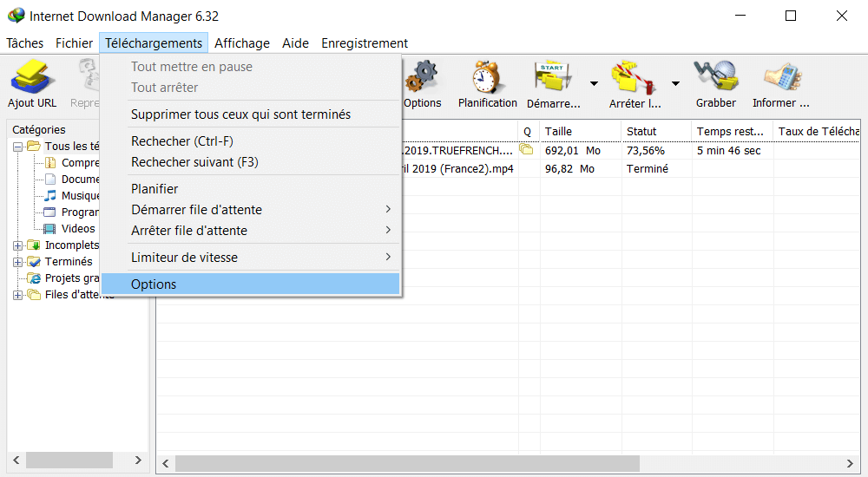Open Limiteur de vitesse submenu
This screenshot has width=868, height=477.
click(x=251, y=258)
